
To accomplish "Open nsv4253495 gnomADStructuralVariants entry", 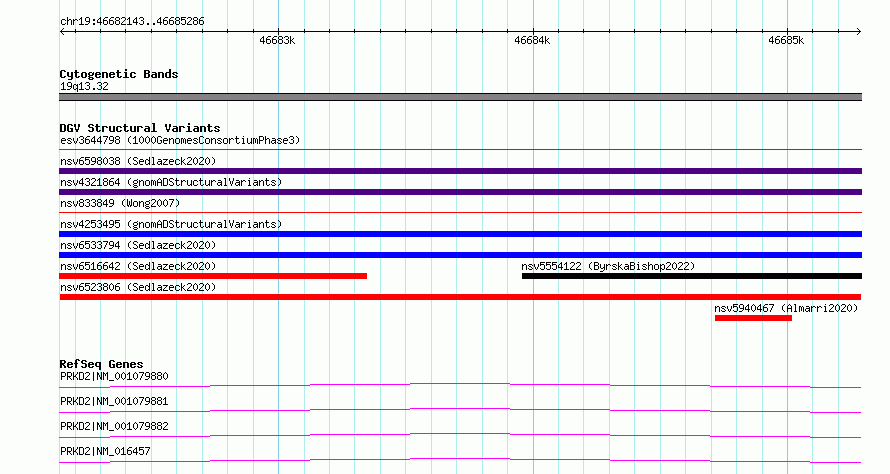I will [171, 224].
